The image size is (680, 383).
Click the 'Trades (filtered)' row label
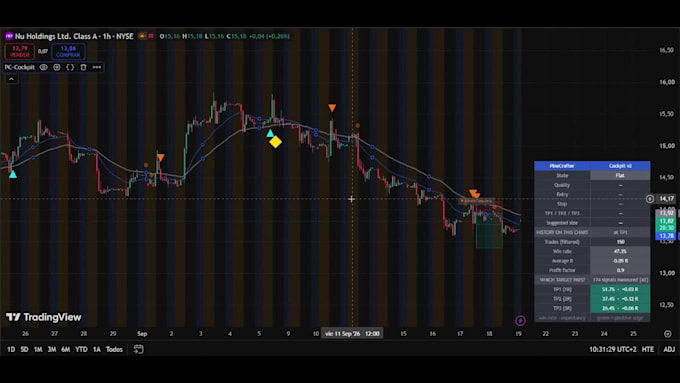(562, 242)
